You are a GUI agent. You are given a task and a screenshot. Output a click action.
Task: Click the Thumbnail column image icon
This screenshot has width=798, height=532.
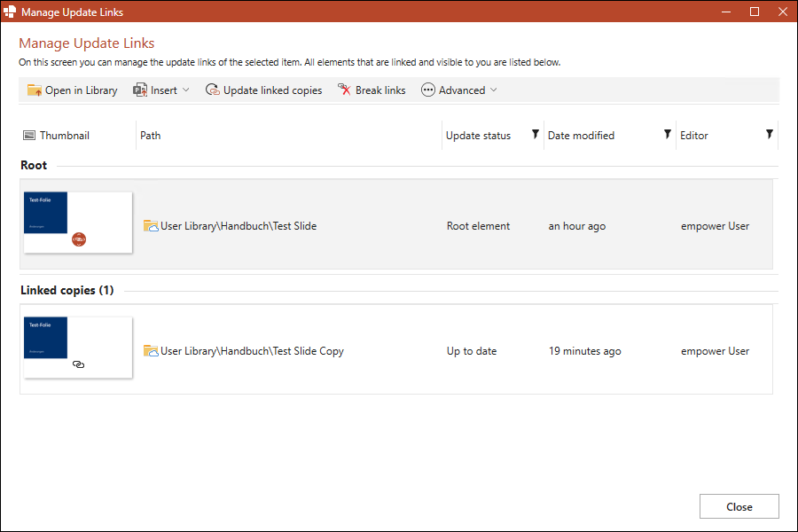coord(29,136)
